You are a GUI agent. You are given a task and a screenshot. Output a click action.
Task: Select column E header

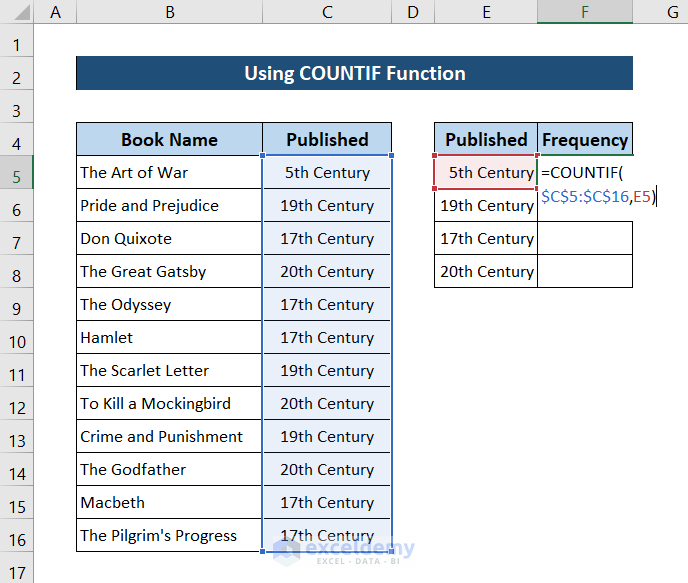point(486,12)
